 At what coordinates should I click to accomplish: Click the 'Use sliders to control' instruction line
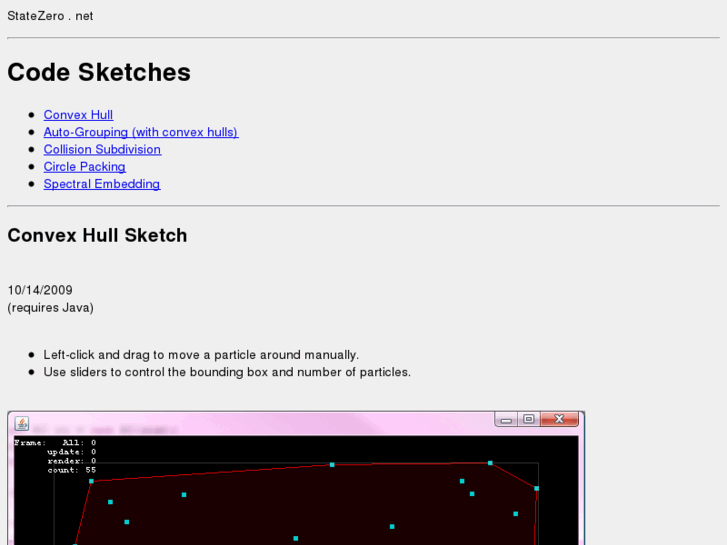tap(227, 372)
